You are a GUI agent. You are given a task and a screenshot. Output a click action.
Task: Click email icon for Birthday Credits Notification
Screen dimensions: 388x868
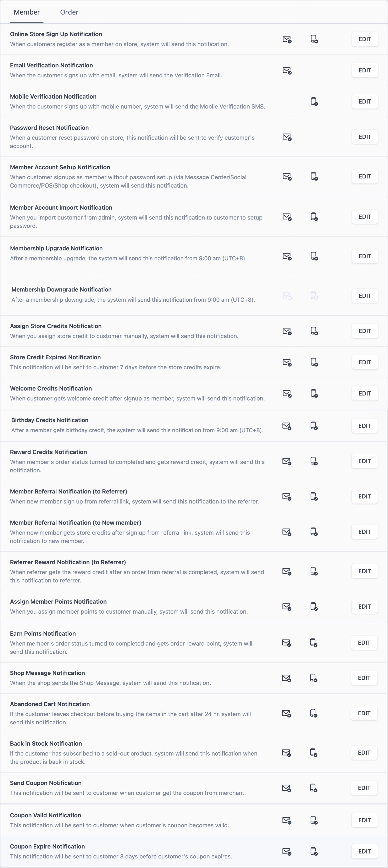(x=287, y=426)
